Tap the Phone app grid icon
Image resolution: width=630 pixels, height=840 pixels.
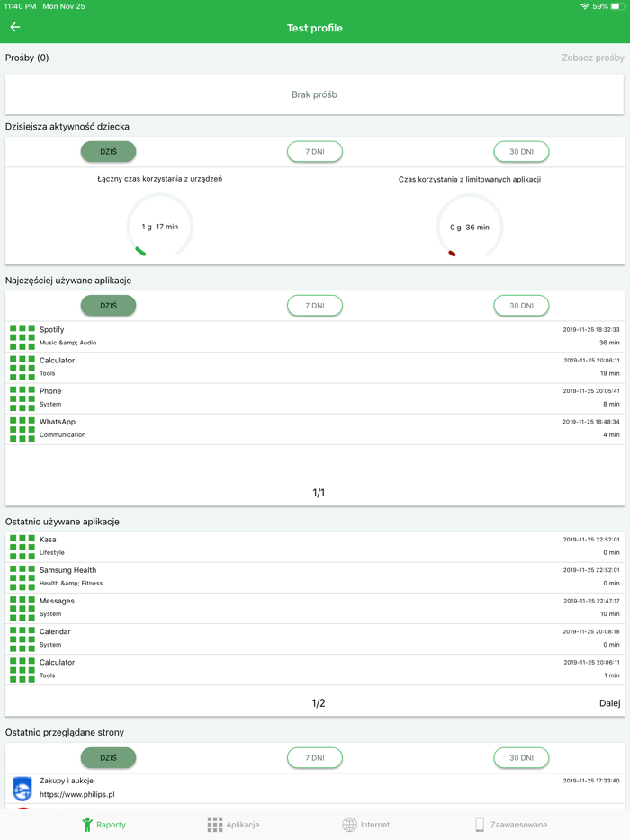pos(22,398)
